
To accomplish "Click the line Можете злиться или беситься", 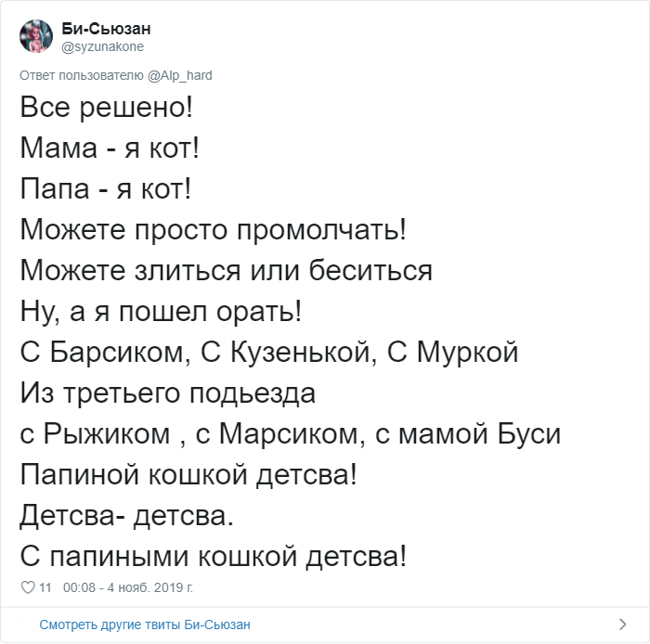I will click(x=226, y=270).
